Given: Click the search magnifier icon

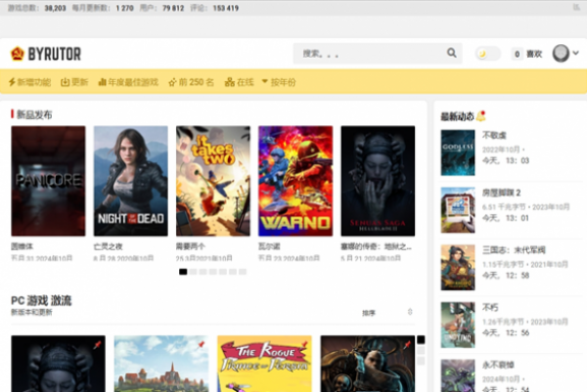Looking at the screenshot, I should (x=452, y=54).
